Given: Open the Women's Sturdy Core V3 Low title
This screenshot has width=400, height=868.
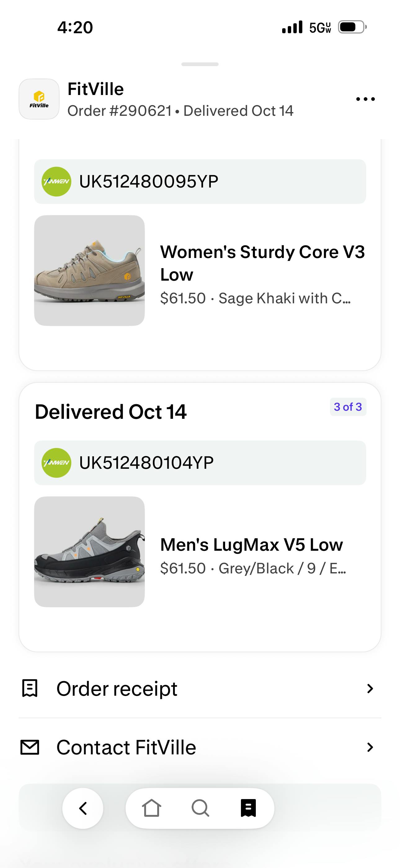Looking at the screenshot, I should 262,263.
